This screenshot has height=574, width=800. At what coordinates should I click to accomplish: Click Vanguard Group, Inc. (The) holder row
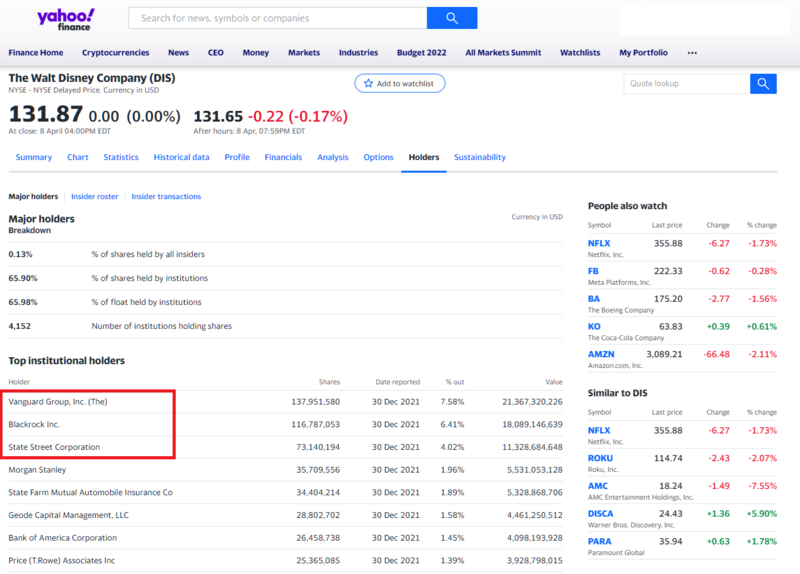click(285, 402)
